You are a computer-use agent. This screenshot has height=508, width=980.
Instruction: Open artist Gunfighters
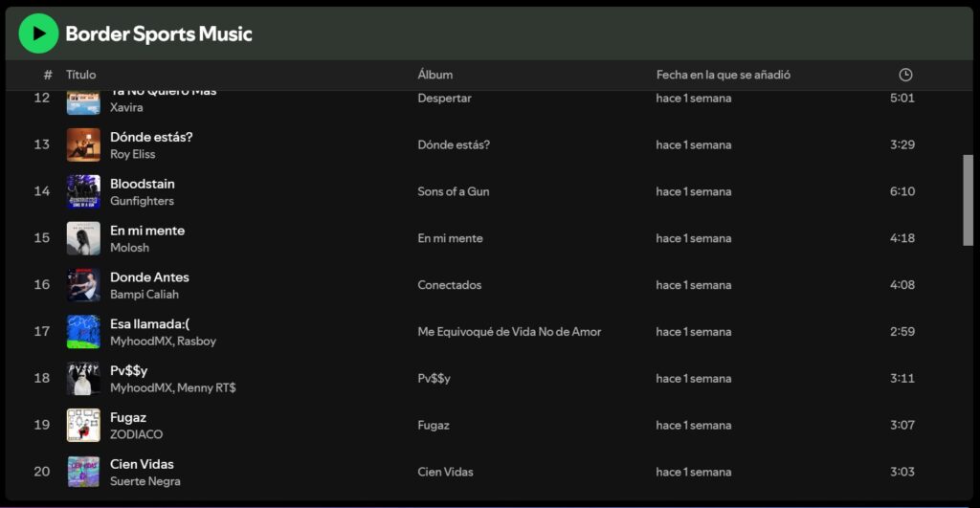pos(142,201)
